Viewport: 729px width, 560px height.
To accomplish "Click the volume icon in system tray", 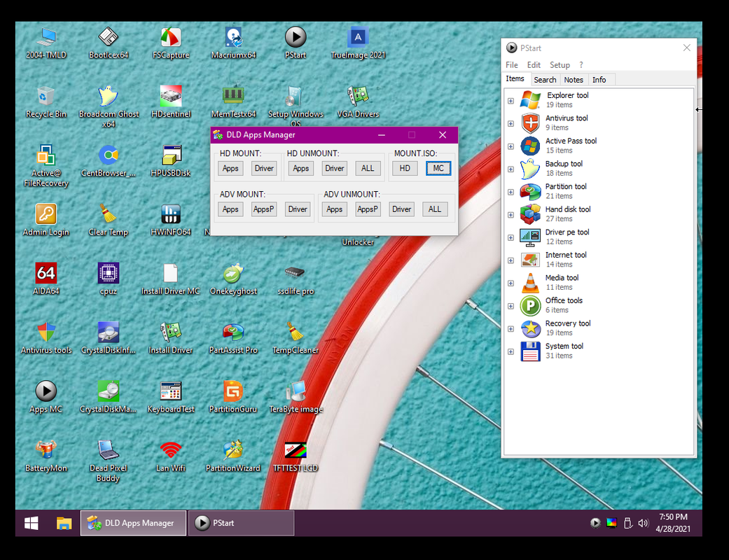I will (x=643, y=524).
